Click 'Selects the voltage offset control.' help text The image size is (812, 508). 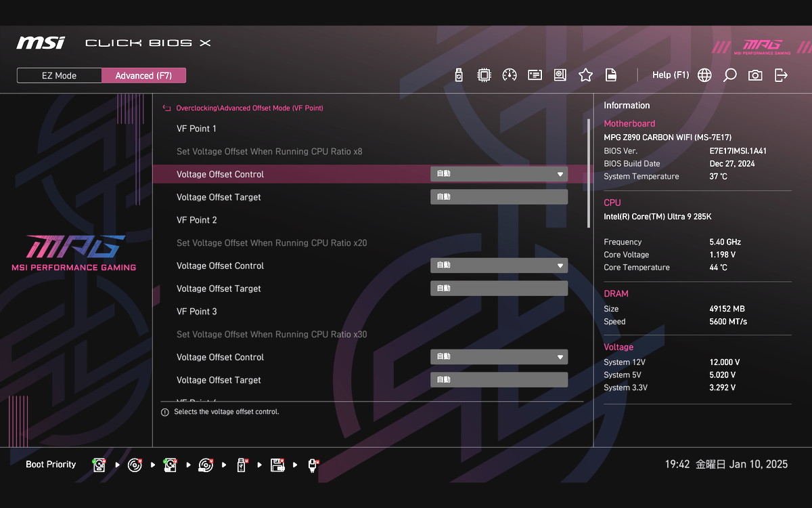tap(227, 412)
